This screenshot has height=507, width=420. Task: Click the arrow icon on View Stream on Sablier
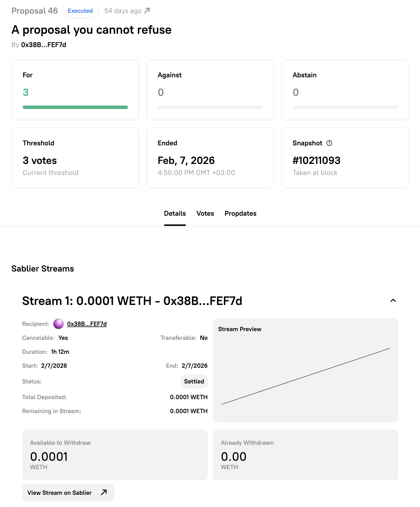pos(104,492)
